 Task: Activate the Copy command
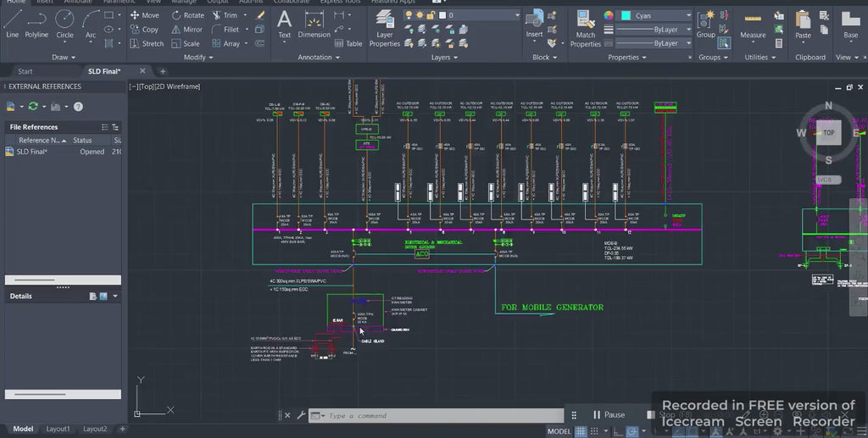pos(144,30)
